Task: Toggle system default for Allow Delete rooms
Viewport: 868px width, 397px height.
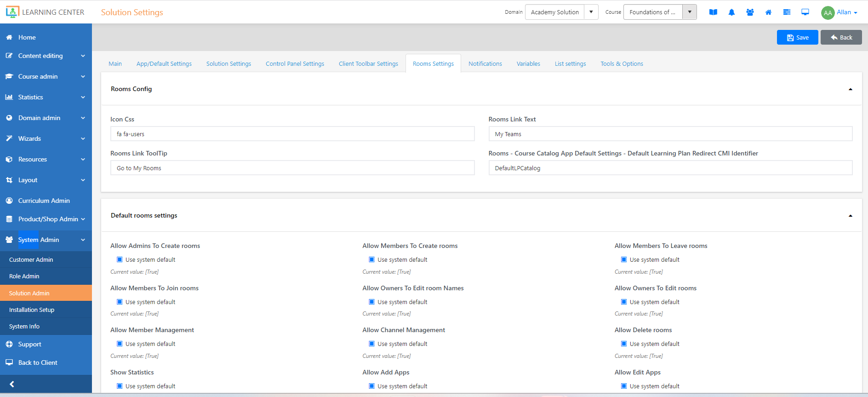Action: pyautogui.click(x=624, y=344)
